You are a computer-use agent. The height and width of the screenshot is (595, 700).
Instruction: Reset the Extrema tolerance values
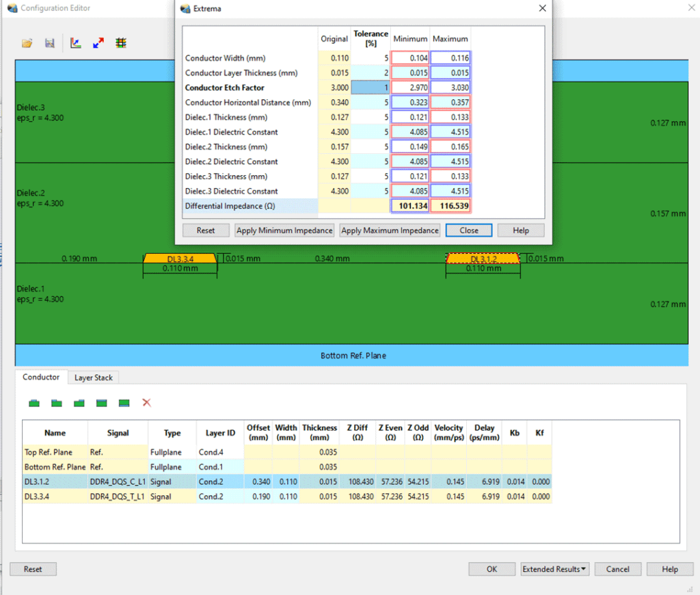click(205, 230)
